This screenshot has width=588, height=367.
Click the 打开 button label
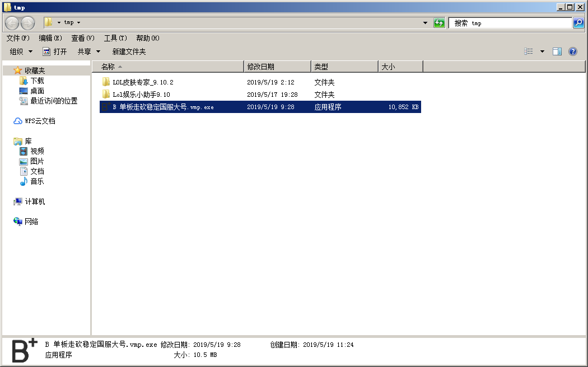click(60, 51)
